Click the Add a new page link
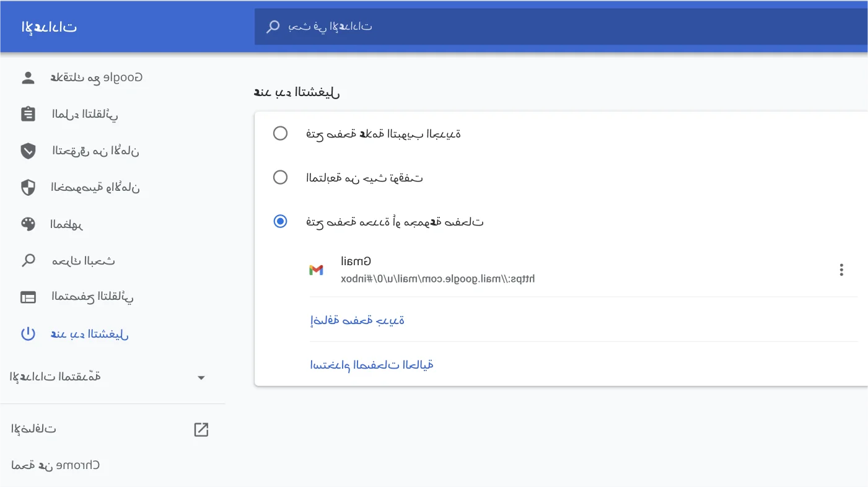This screenshot has width=868, height=487. point(357,320)
